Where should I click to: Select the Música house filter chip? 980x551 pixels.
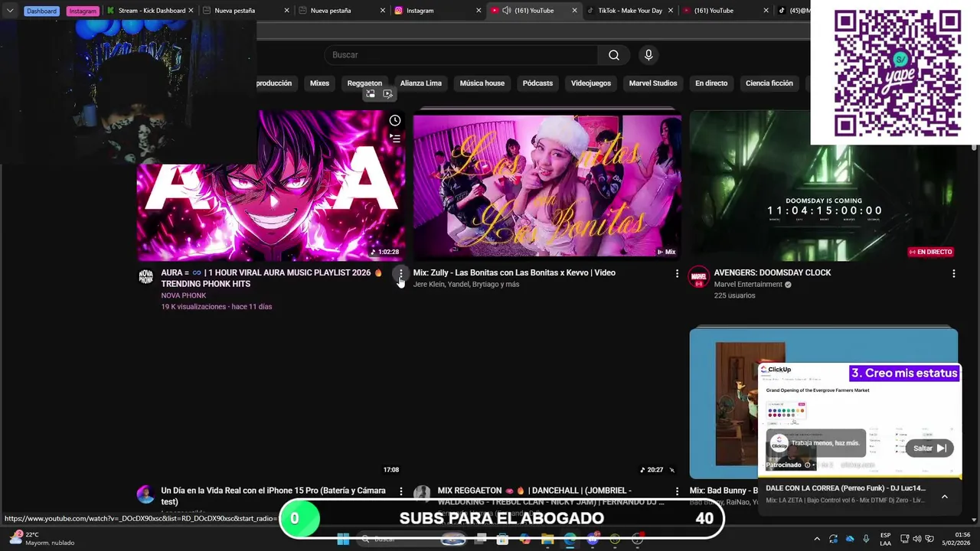482,83
